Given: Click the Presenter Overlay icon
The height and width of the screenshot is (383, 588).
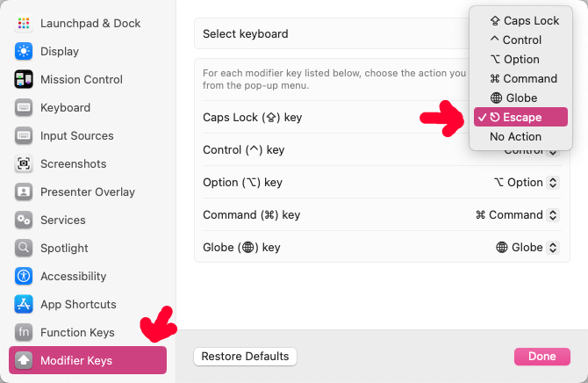Looking at the screenshot, I should [24, 191].
